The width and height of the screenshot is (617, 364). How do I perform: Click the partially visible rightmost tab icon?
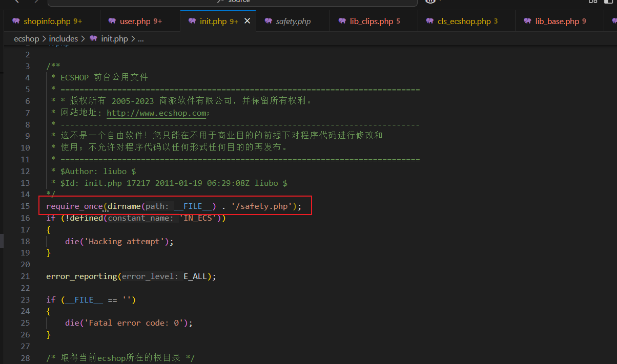click(614, 21)
